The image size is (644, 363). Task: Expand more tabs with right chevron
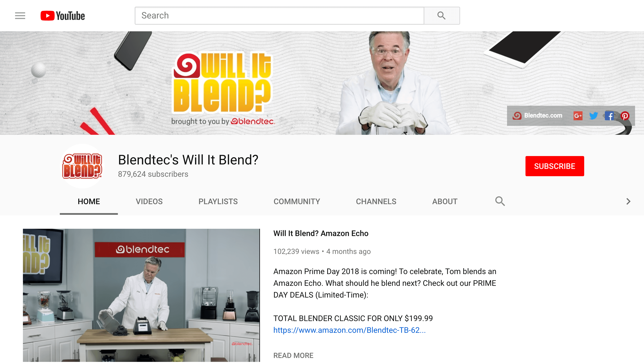(x=628, y=201)
